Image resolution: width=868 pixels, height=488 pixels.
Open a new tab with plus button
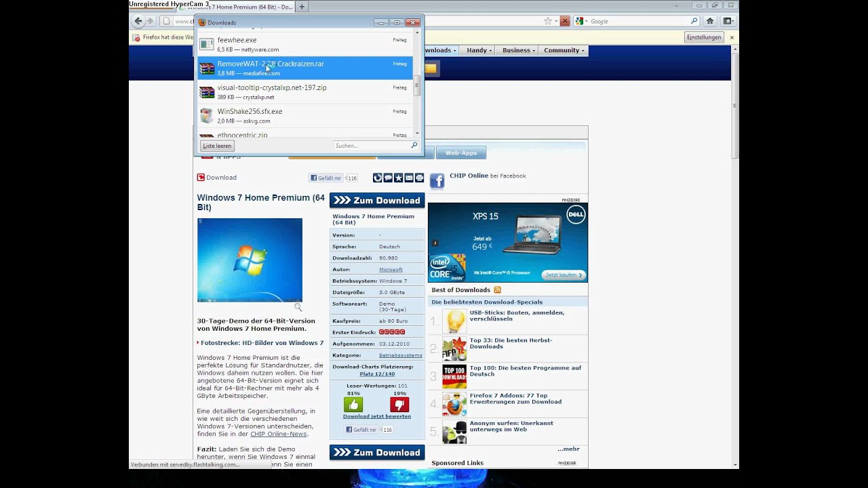point(302,7)
